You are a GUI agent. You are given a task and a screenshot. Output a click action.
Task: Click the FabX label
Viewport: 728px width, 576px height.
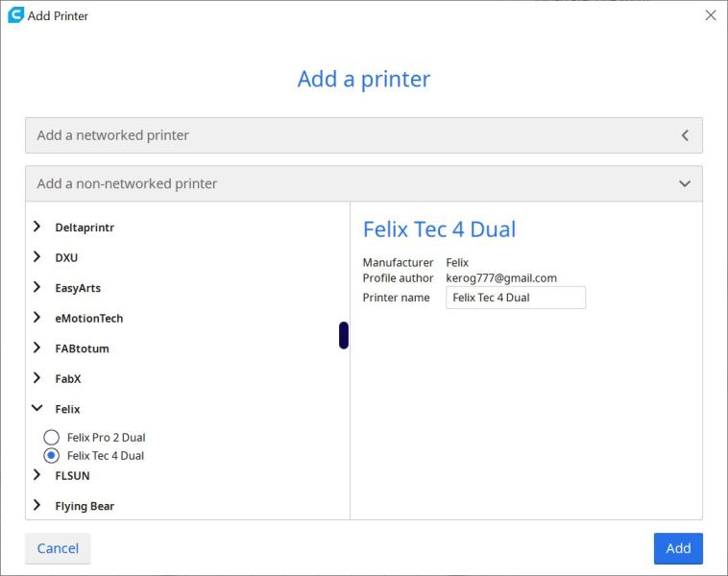[x=68, y=379]
